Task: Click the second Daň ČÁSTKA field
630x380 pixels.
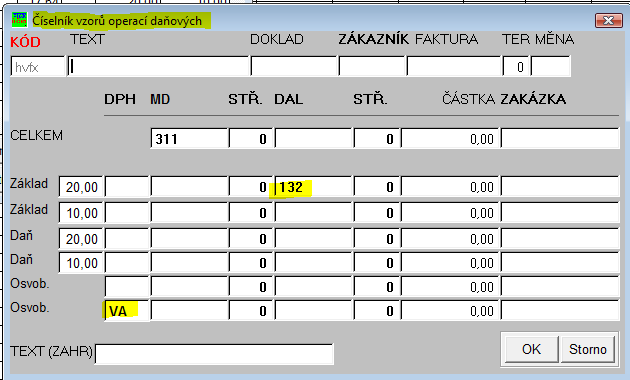Action: [450, 263]
